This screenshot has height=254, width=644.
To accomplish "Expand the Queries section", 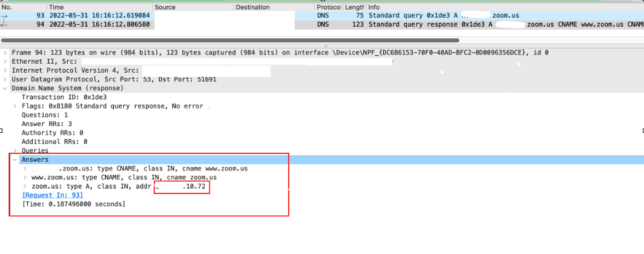I will (x=15, y=151).
